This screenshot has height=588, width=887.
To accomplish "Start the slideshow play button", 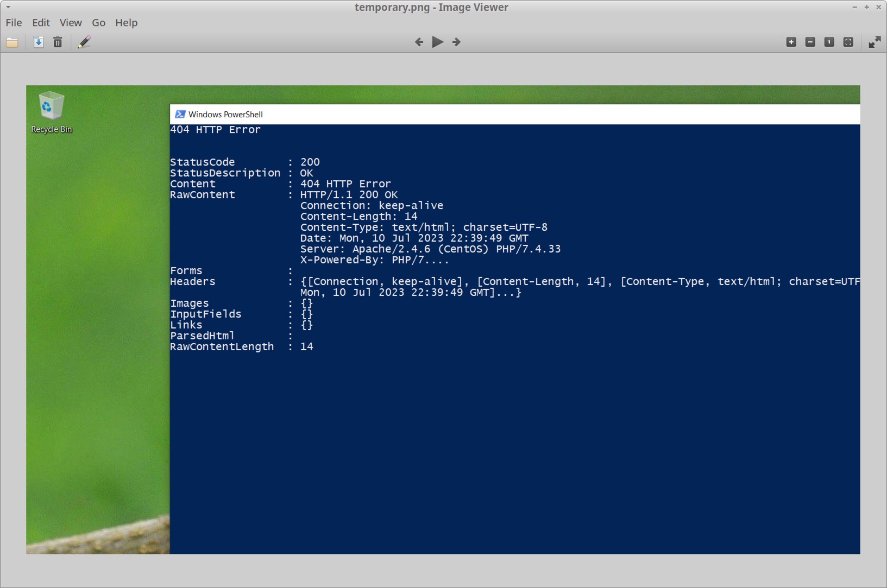I will 438,42.
